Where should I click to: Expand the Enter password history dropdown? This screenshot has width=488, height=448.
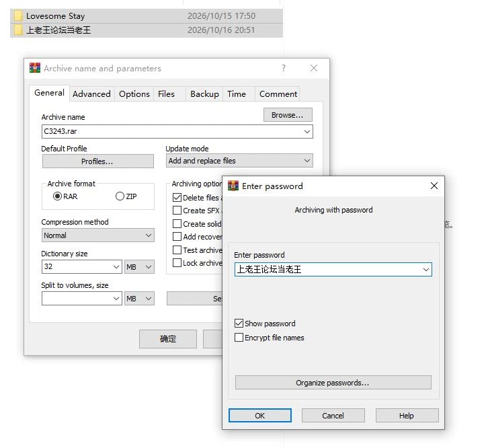425,270
